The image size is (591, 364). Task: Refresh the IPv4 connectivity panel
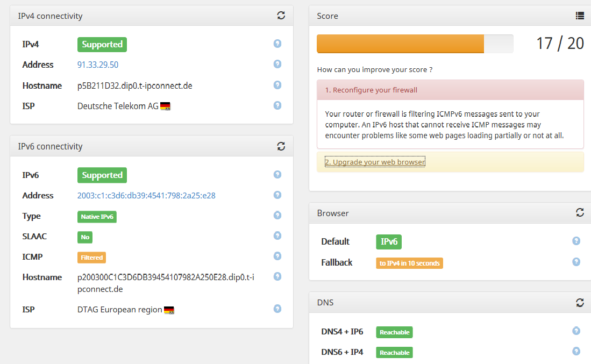click(281, 16)
